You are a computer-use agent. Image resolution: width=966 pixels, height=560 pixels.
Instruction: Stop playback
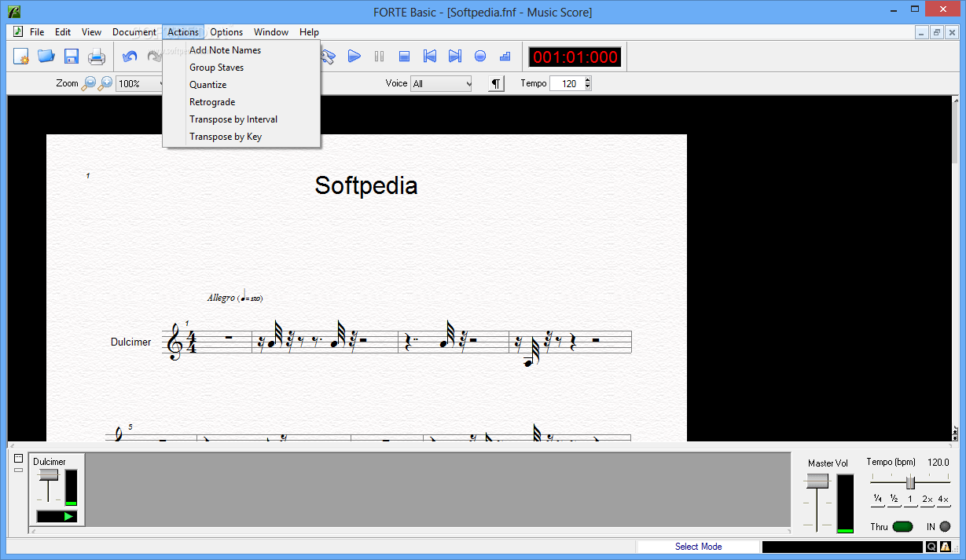pyautogui.click(x=405, y=57)
